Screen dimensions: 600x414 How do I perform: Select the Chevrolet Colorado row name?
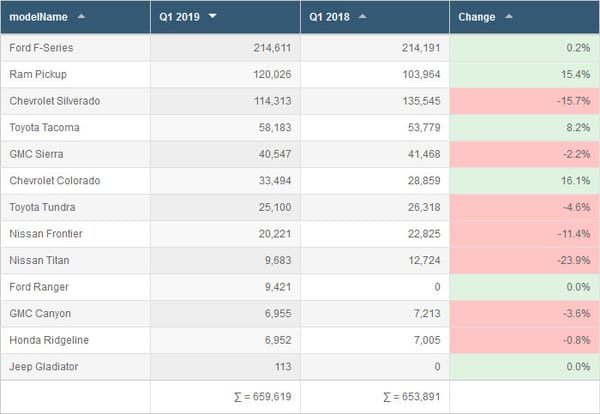55,181
